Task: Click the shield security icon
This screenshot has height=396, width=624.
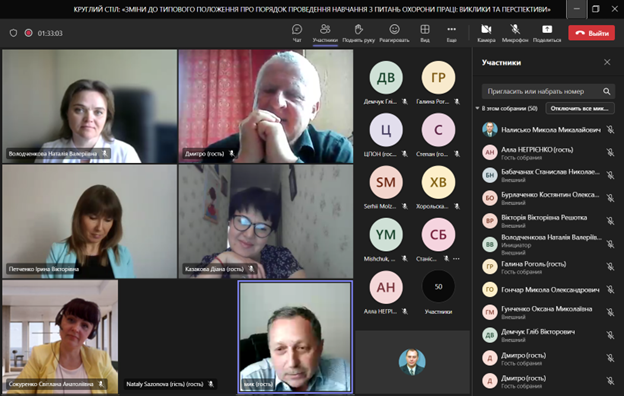Action: [14, 33]
